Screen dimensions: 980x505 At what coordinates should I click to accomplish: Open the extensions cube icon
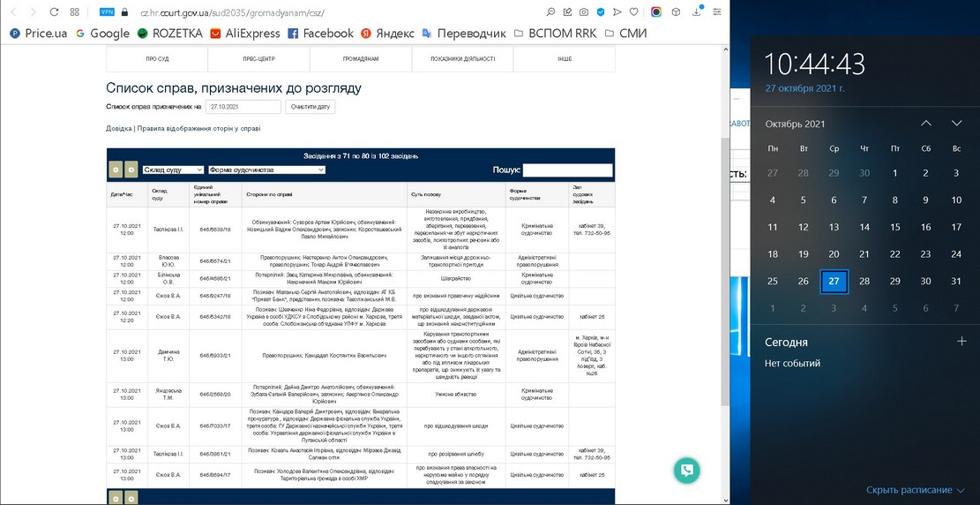click(x=677, y=11)
